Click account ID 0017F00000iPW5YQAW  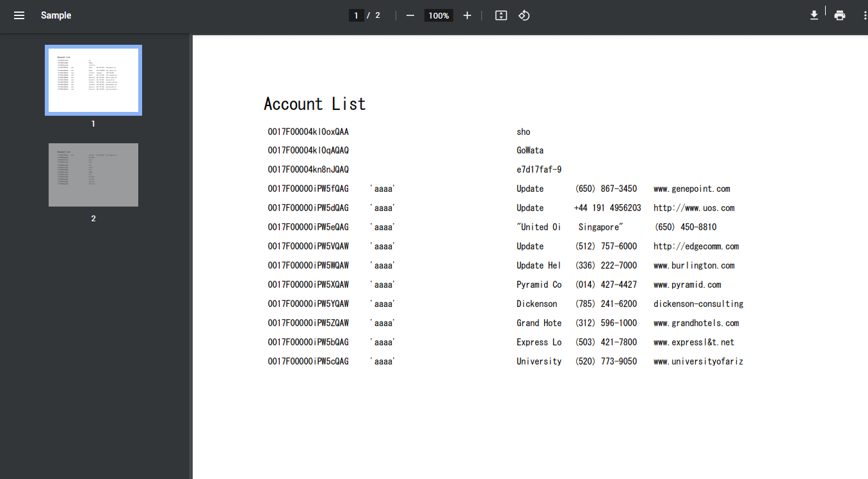(x=309, y=304)
